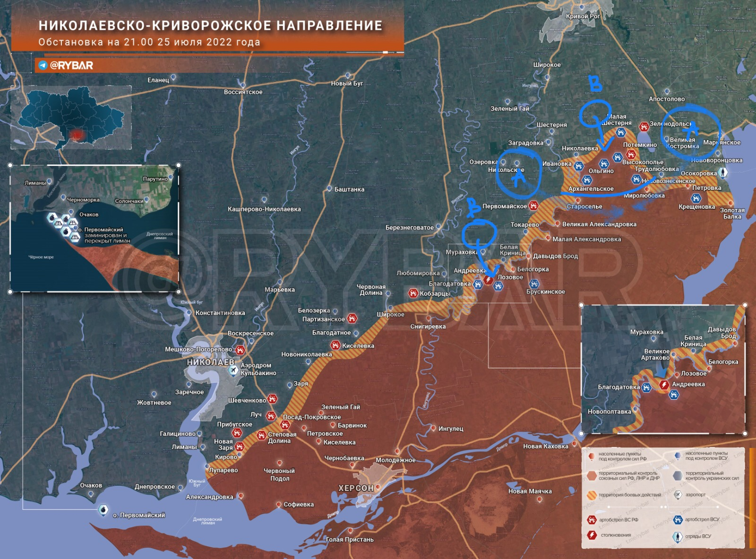
Task: Select the Ukrainian troops icon in legend
Action: [x=678, y=536]
